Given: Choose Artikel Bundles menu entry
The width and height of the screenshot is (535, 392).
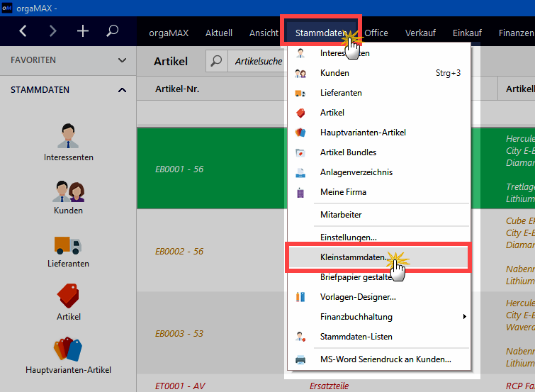Looking at the screenshot, I should coord(378,152).
